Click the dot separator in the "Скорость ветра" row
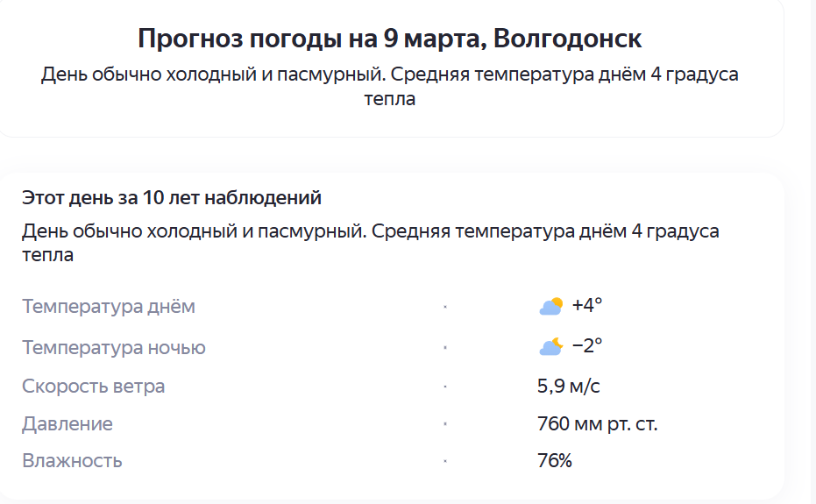This screenshot has height=504, width=816. point(445,386)
